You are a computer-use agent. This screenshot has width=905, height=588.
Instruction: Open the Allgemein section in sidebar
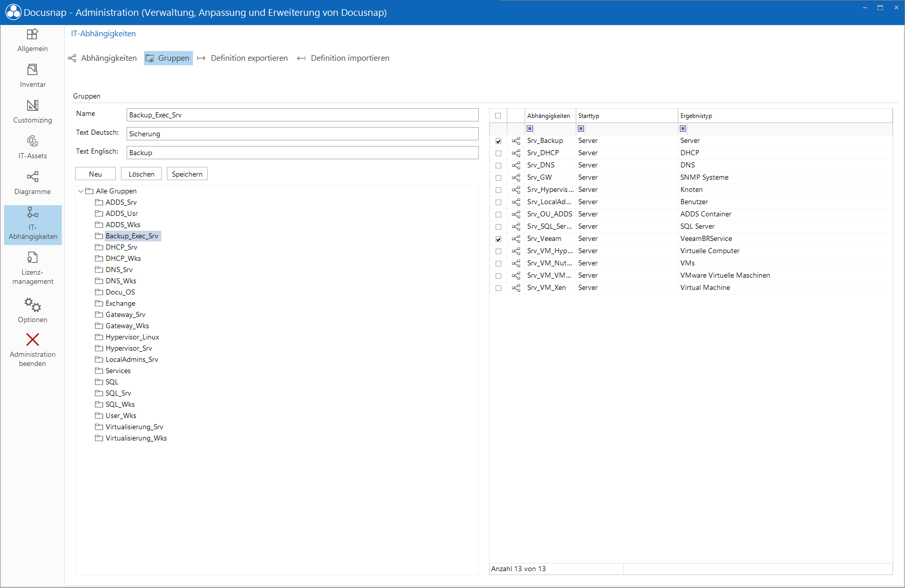(33, 40)
